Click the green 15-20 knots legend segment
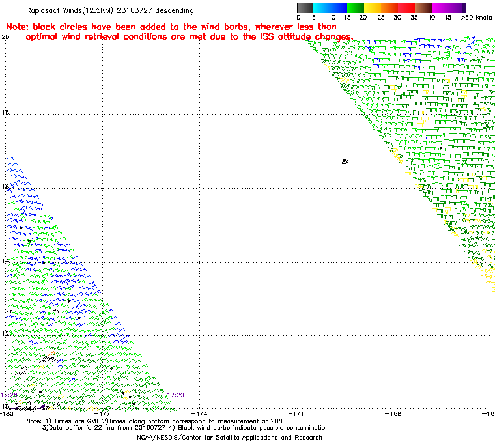This screenshot has width=495, height=448. (x=356, y=8)
